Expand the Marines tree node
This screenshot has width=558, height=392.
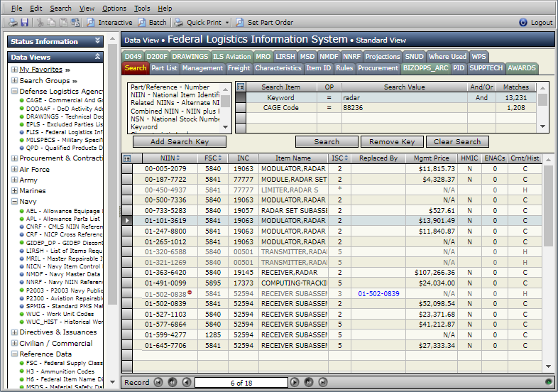click(x=14, y=190)
